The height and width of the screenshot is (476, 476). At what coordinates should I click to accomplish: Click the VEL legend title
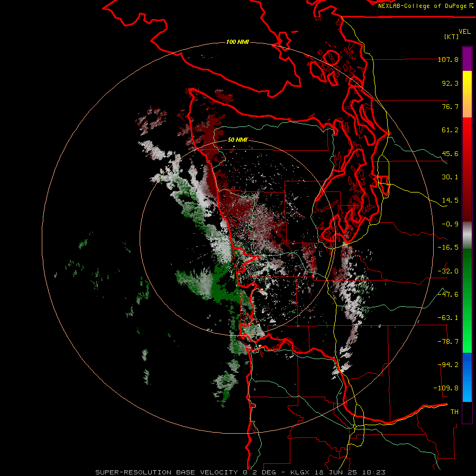(x=464, y=32)
